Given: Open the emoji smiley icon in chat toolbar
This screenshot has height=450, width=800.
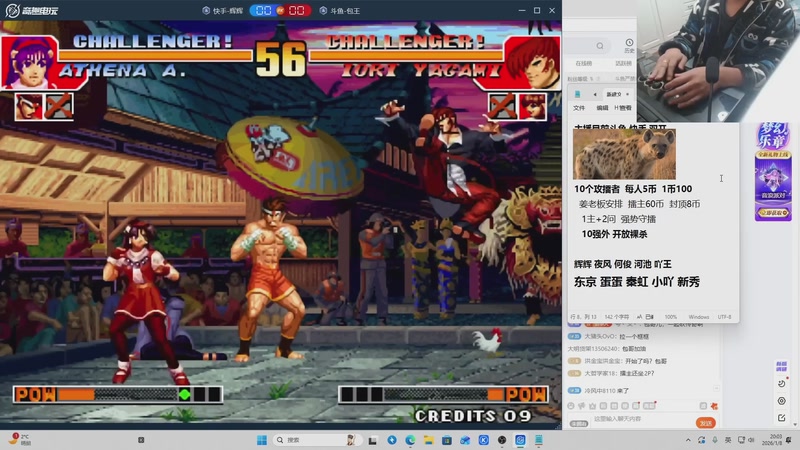Looking at the screenshot, I should tap(571, 406).
